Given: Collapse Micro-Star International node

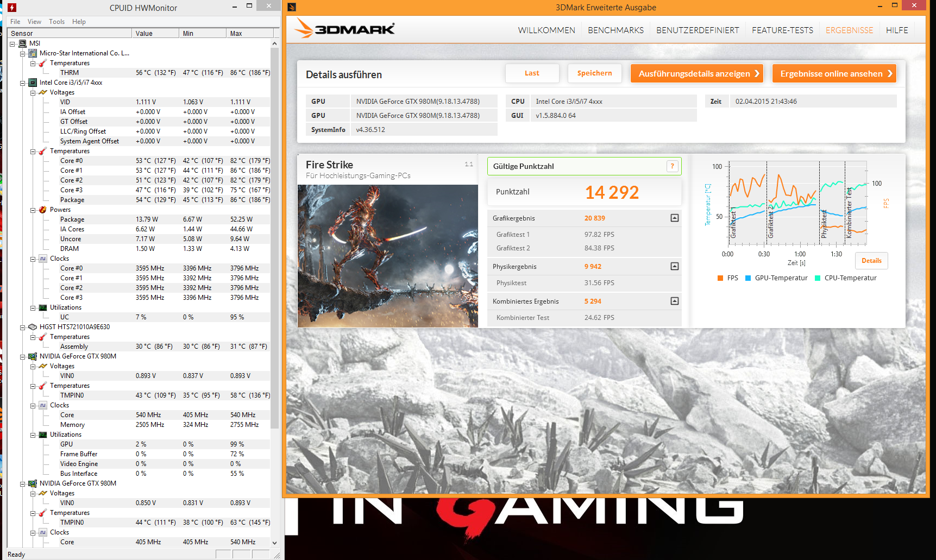Looking at the screenshot, I should (x=23, y=53).
